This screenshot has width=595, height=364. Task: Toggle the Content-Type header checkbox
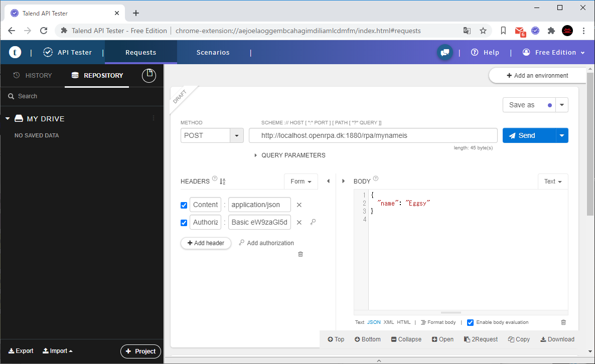point(184,205)
